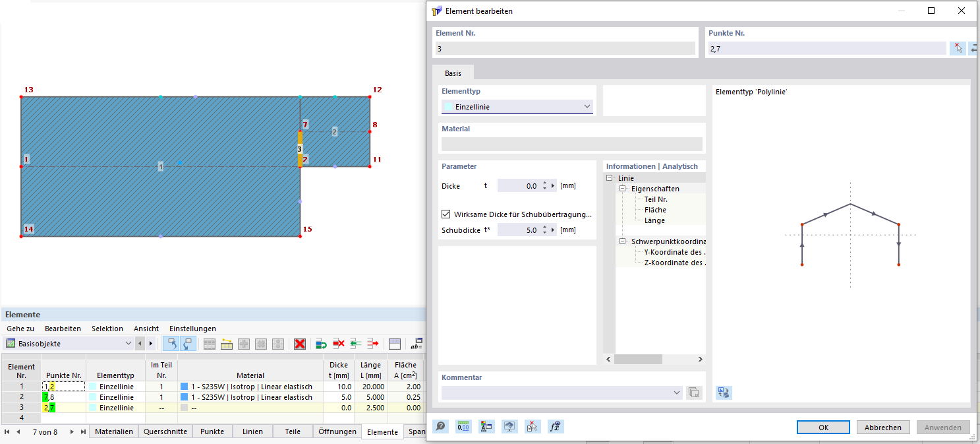Click the table grid icon in Elemente toolbar
980x444 pixels.
pyautogui.click(x=210, y=344)
